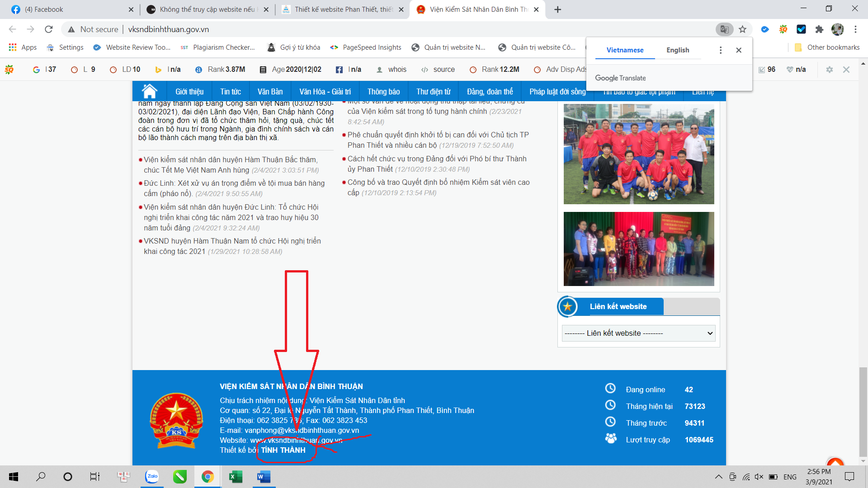Open Chrome's three-dot browser menu

click(855, 29)
